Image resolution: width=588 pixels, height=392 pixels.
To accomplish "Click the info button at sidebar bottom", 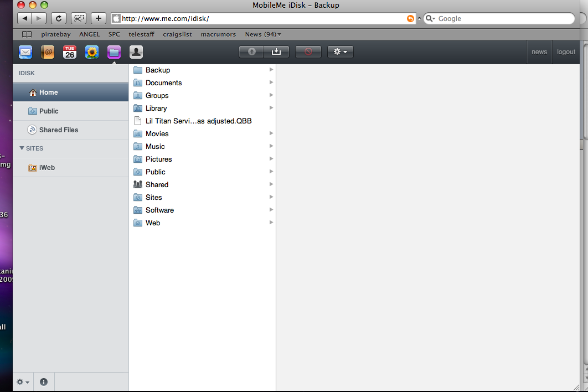I will tap(44, 382).
